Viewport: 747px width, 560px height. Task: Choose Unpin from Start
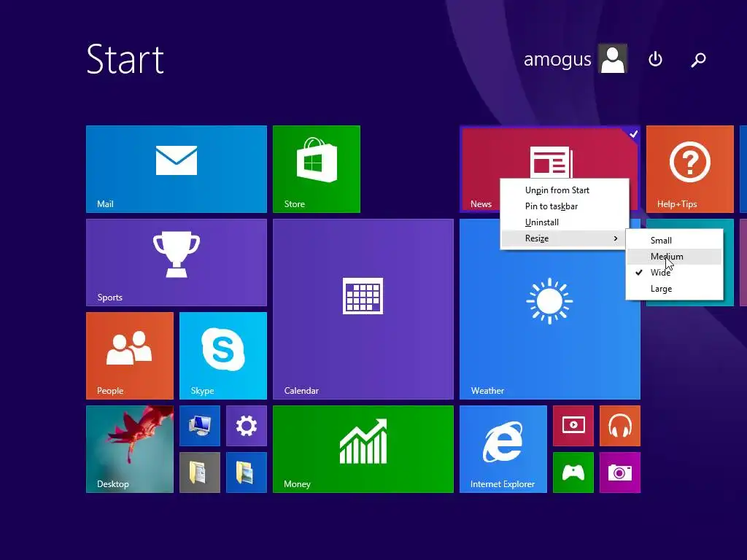[x=565, y=190]
